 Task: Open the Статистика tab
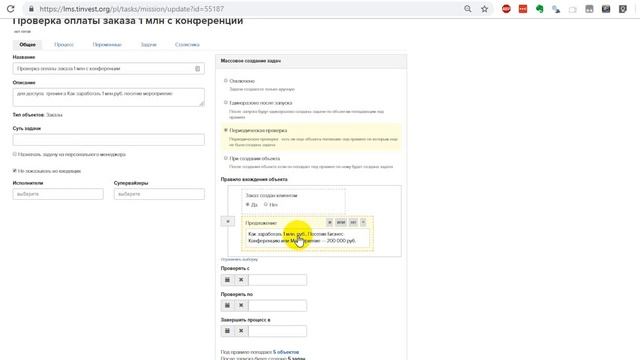coord(187,44)
